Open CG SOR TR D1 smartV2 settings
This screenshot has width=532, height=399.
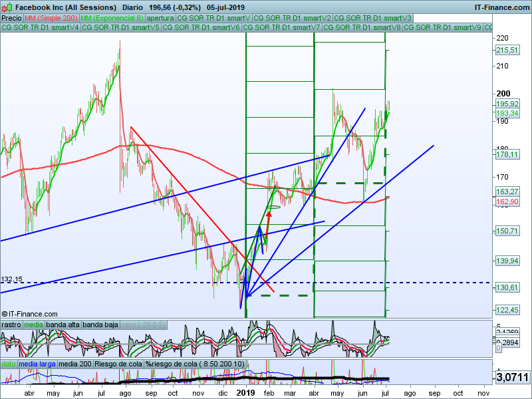[292, 18]
